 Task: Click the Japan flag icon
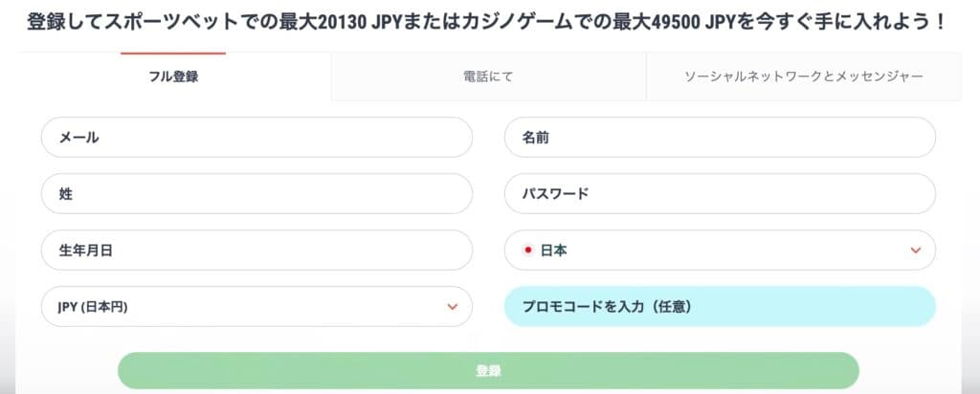pos(527,251)
